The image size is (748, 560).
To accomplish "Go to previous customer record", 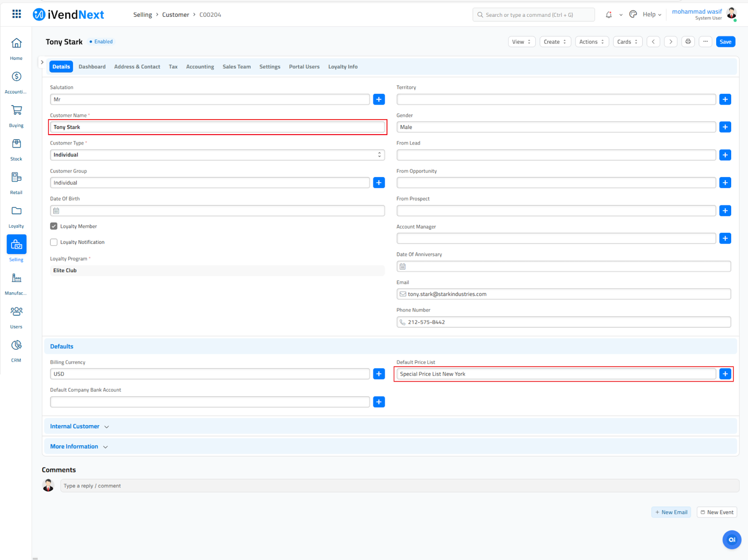I will (654, 42).
